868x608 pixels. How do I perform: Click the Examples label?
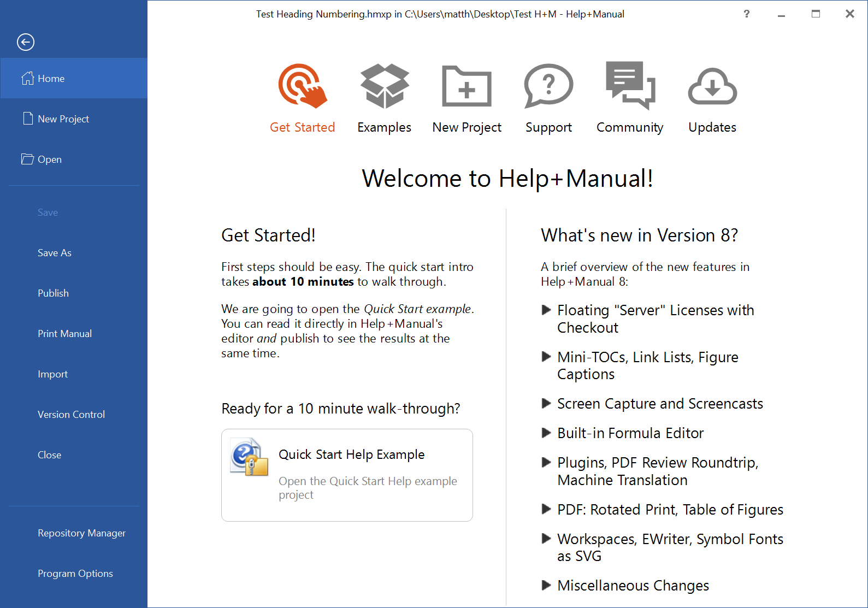point(385,127)
